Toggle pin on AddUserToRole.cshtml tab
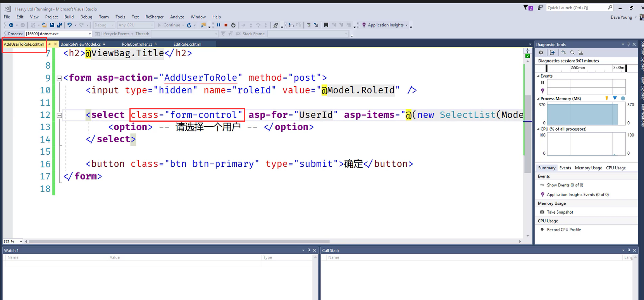 (49, 44)
